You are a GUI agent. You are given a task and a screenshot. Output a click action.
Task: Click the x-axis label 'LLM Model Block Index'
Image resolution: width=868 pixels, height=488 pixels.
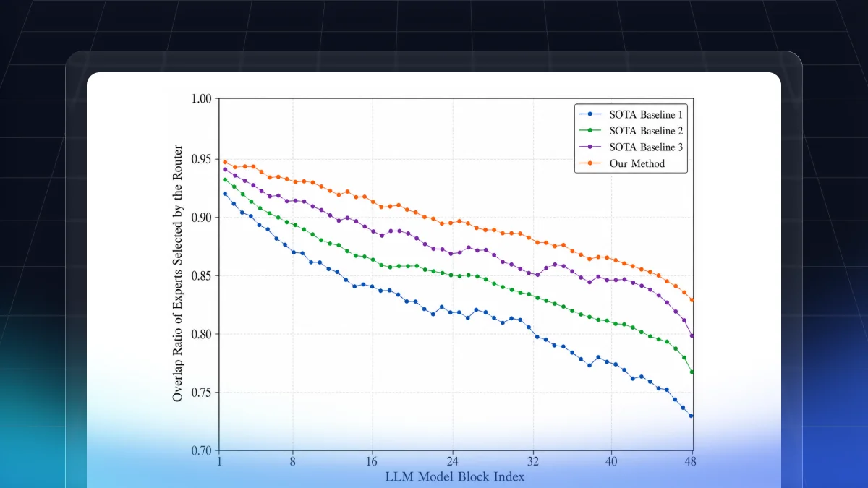tap(456, 476)
